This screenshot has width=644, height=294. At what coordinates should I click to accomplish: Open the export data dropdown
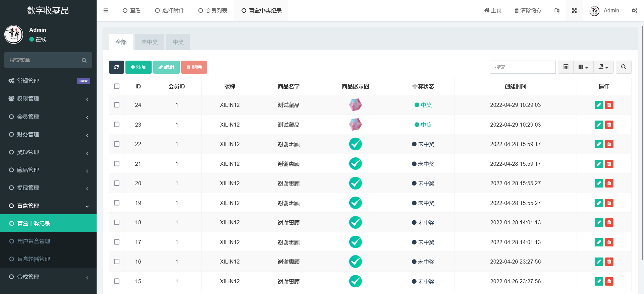pyautogui.click(x=603, y=67)
